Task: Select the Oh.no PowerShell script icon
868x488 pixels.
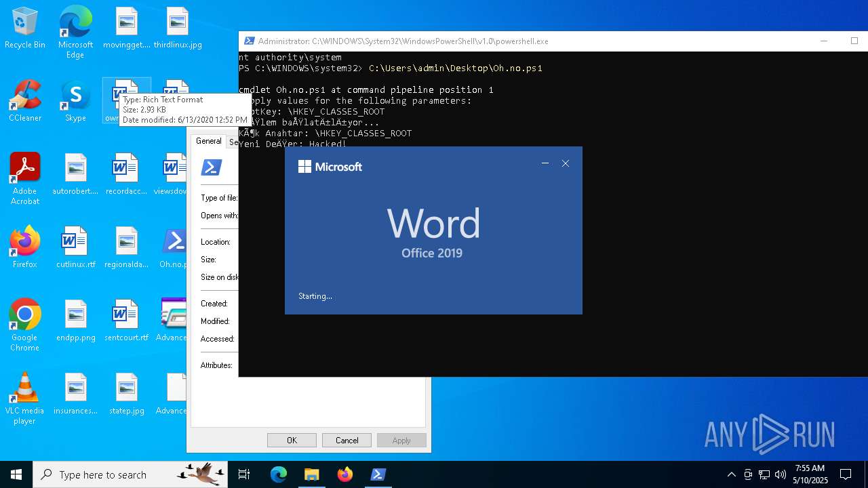Action: (x=174, y=248)
